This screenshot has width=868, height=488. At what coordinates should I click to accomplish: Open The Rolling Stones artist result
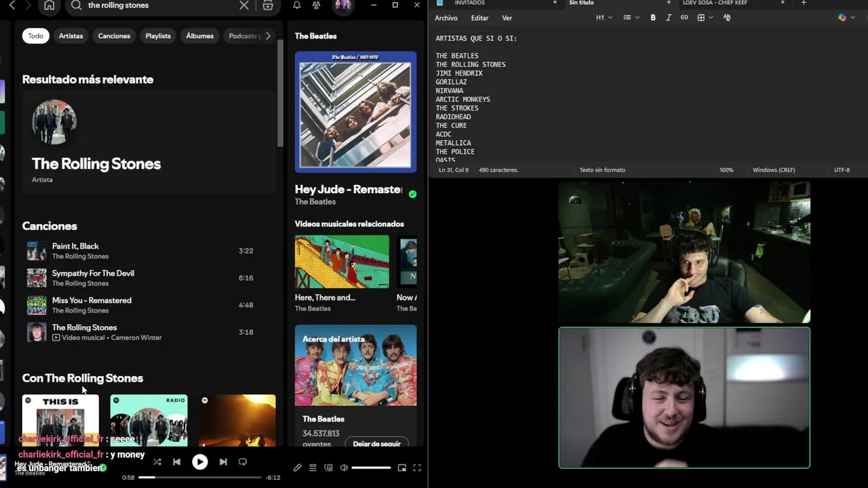(x=149, y=142)
